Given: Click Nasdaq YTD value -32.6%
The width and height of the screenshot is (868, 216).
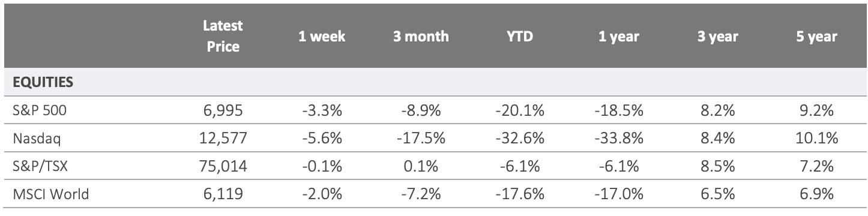Looking at the screenshot, I should click(520, 139).
